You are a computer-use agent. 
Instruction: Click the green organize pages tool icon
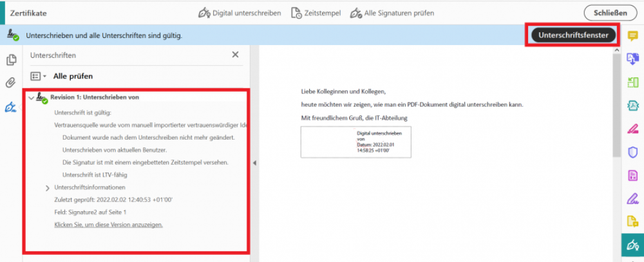tap(632, 82)
